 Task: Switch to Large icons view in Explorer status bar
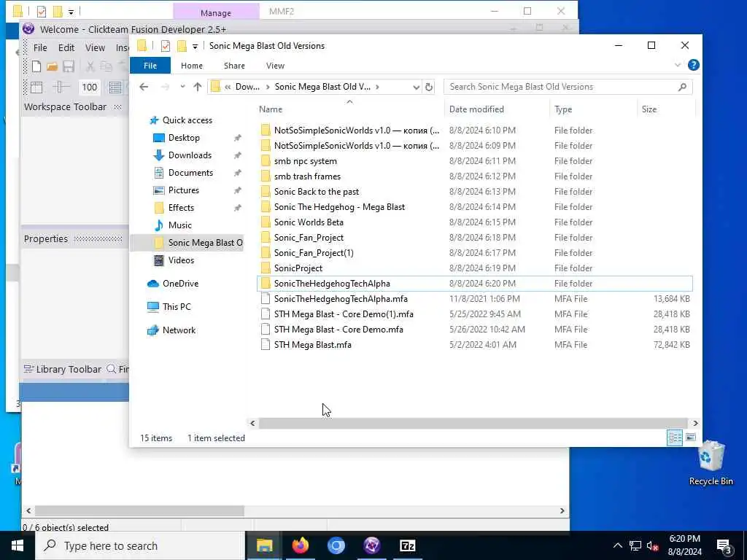690,437
